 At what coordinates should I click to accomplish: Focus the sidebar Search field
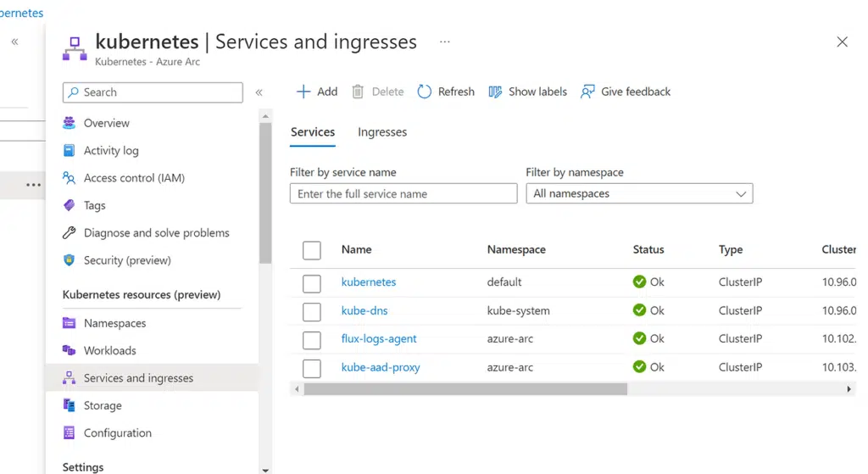(153, 92)
